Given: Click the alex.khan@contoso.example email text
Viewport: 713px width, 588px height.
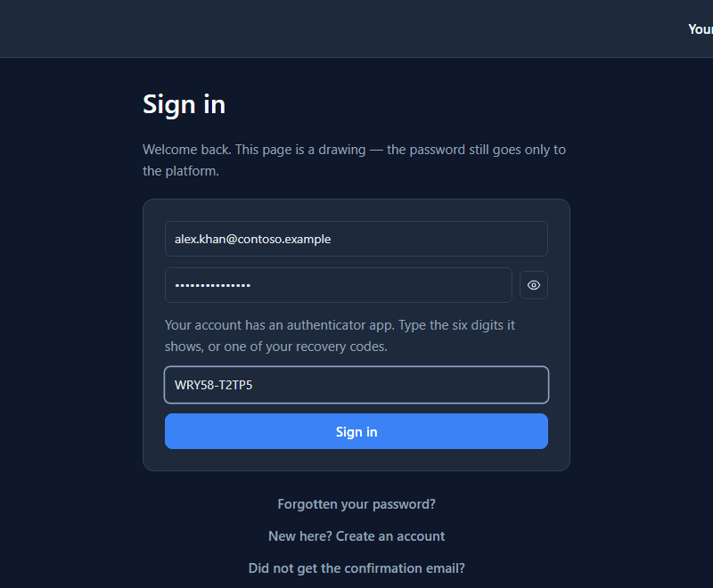Looking at the screenshot, I should (x=252, y=239).
